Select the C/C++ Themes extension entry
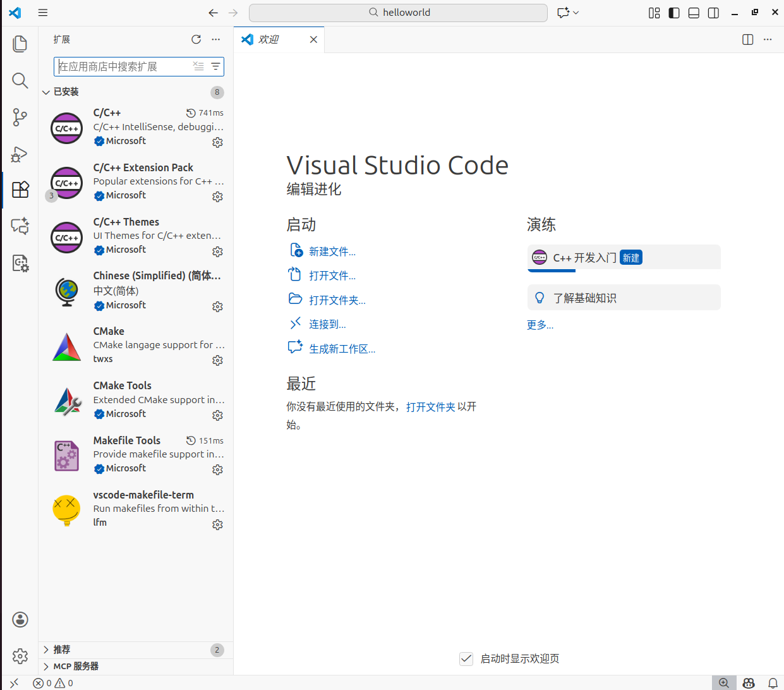The image size is (784, 690). coord(136,236)
